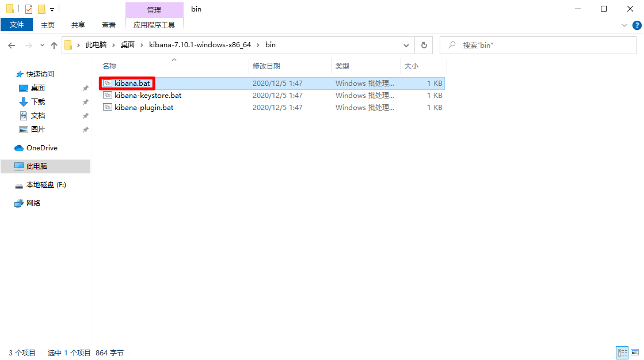Click the 2020/12/5 1:47 date of kibana-keystore.bat
This screenshot has height=360, width=644.
click(277, 96)
